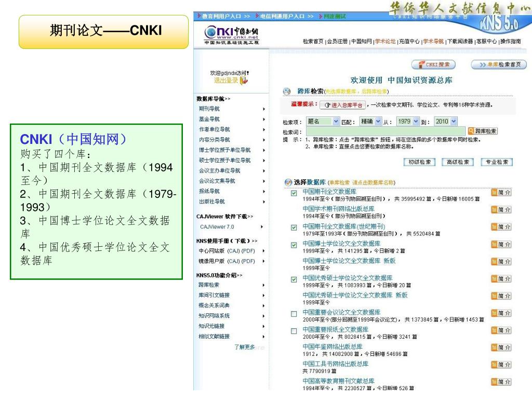This screenshot has height=399, width=532.
Task: Click the 选择数据库 heading icon
Action: point(288,182)
